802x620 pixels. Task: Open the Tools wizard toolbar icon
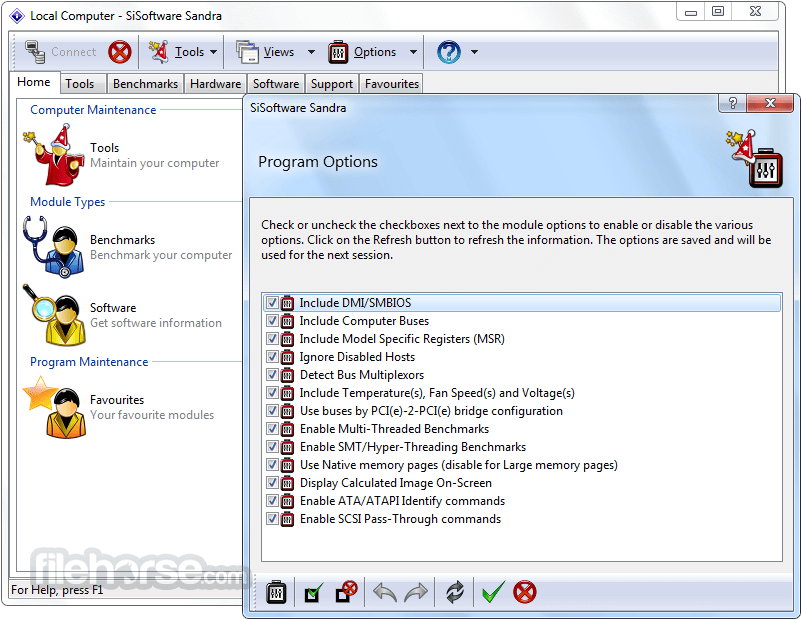[159, 52]
